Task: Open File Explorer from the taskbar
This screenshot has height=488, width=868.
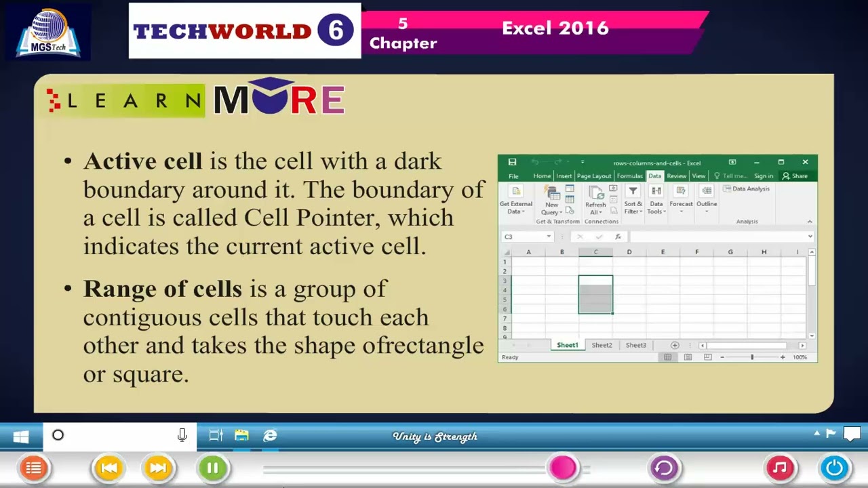Action: 241,436
